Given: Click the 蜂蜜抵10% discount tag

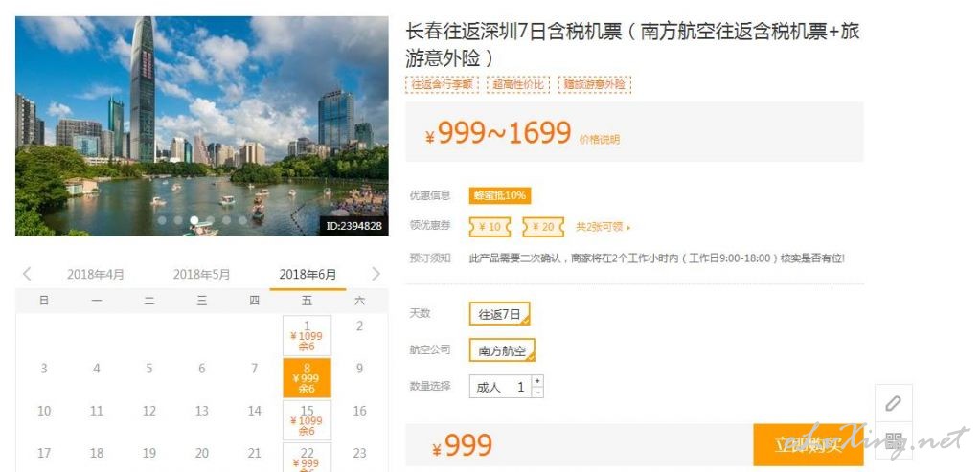Looking at the screenshot, I should click(x=500, y=195).
